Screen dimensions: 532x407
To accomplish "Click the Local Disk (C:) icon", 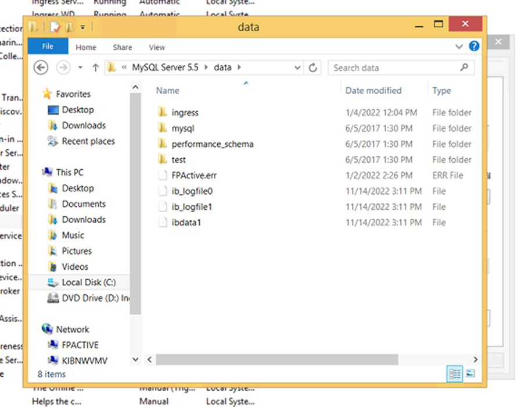I will click(53, 282).
